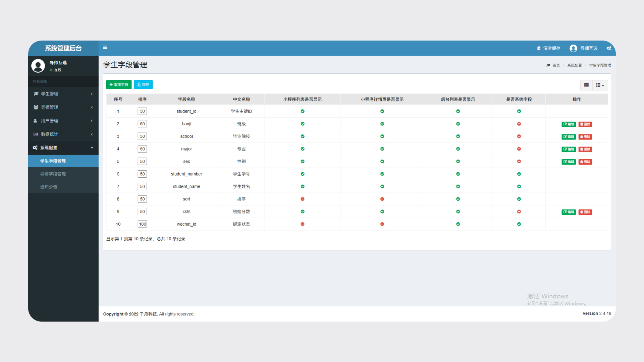Click the 数据统计 bar chart icon
The height and width of the screenshot is (362, 644).
[x=36, y=134]
